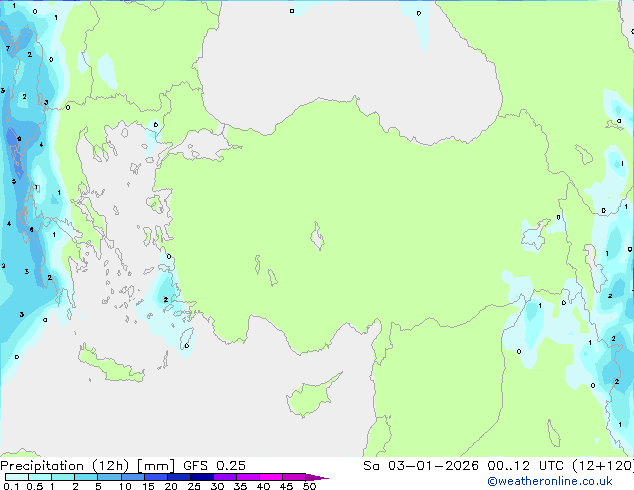Click the '10' legend scale label
634x490 pixels.
click(x=125, y=486)
